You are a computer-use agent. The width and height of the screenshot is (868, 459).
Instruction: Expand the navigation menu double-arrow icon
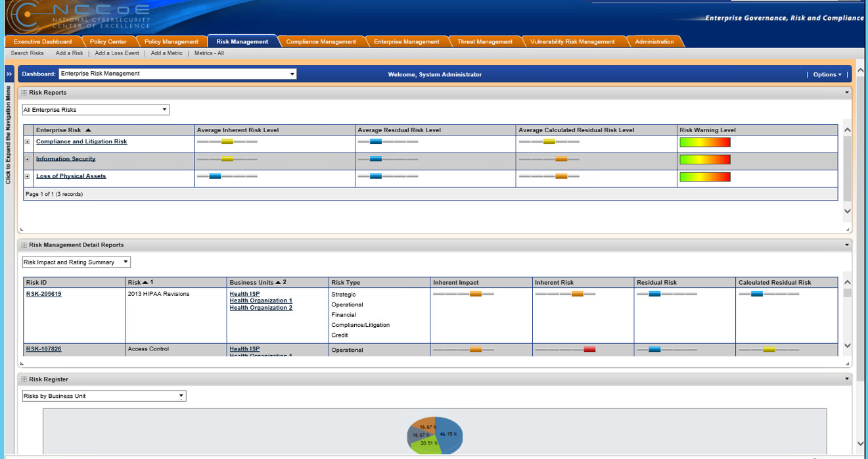[9, 74]
